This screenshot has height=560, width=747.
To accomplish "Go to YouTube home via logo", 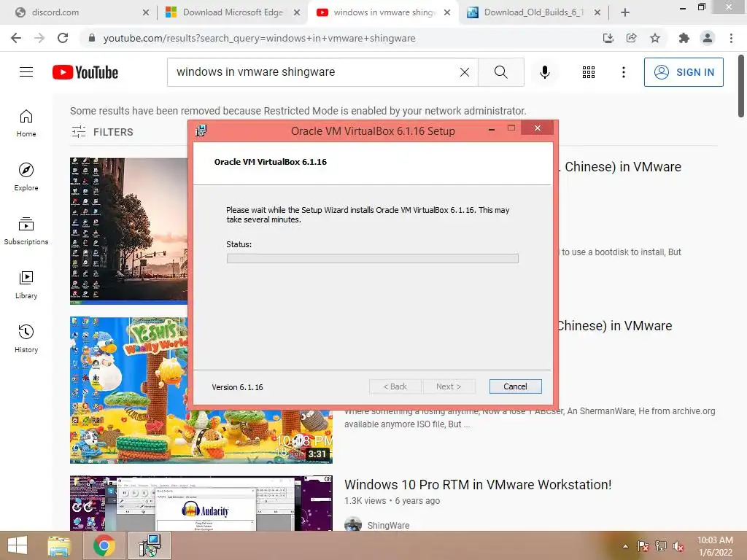I will pyautogui.click(x=85, y=72).
